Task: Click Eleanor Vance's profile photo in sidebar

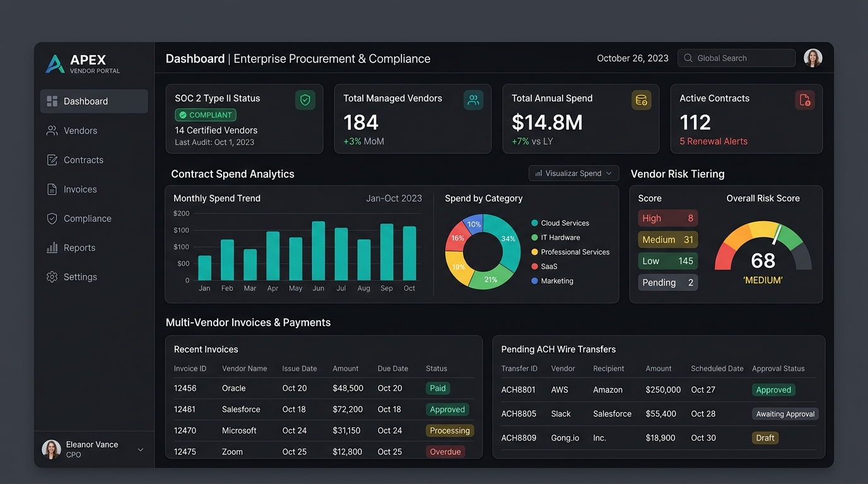Action: (x=51, y=449)
